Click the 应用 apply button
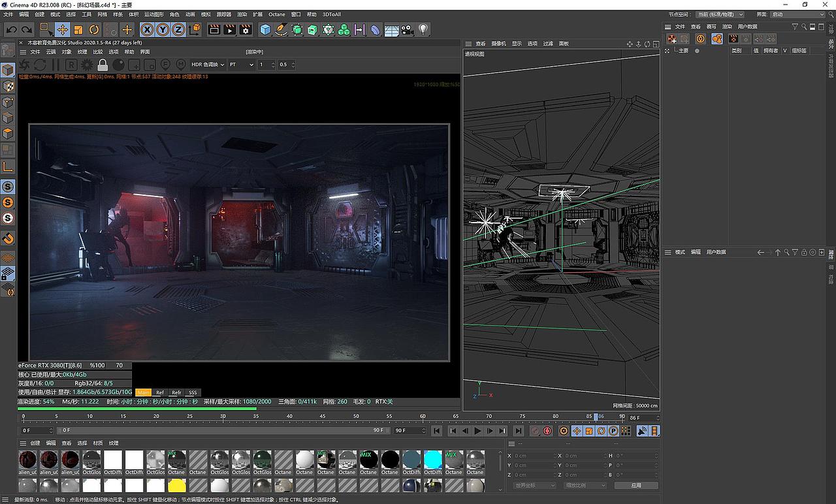Image resolution: width=836 pixels, height=504 pixels. point(636,485)
